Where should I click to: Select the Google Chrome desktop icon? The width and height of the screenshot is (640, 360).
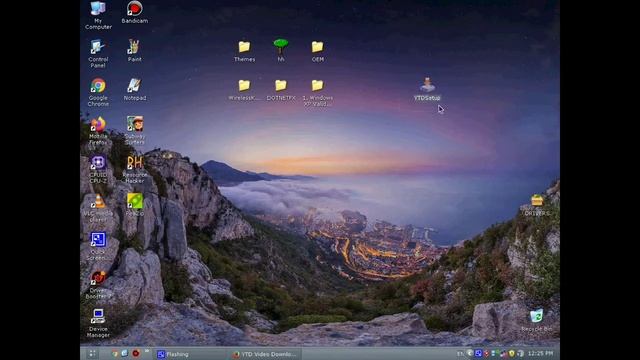(x=98, y=92)
